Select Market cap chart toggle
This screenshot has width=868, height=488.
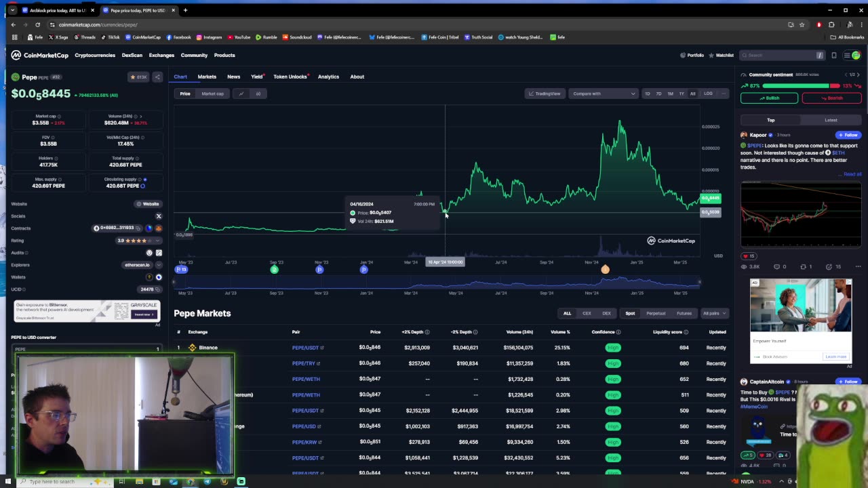[212, 94]
